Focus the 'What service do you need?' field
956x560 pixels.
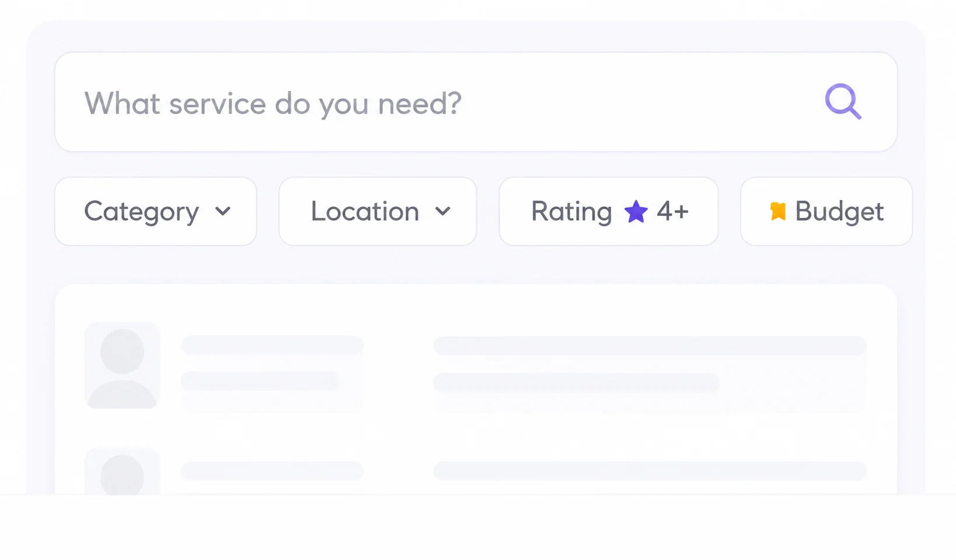click(476, 102)
